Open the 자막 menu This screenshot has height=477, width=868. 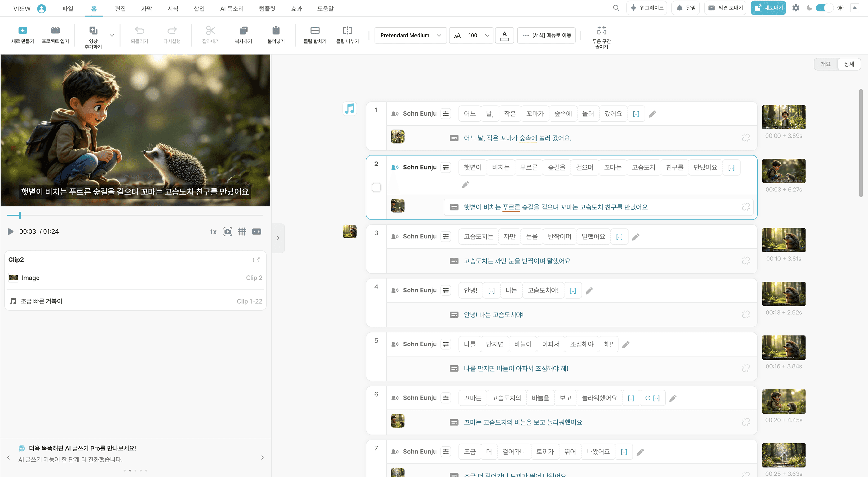point(146,8)
